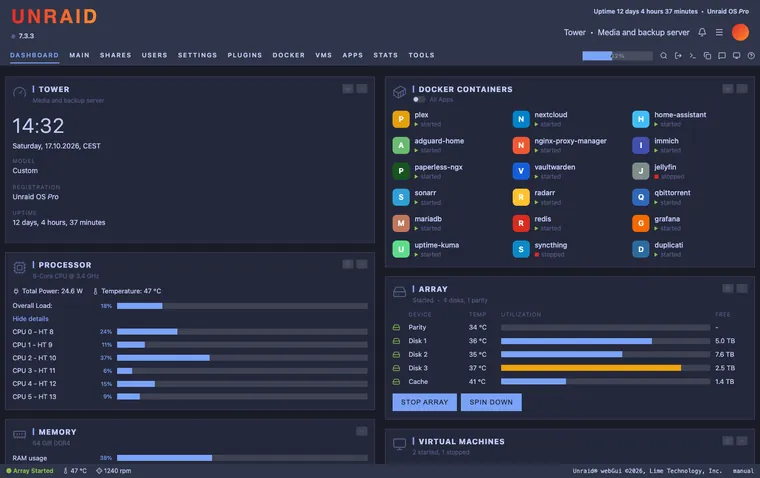Open the hamburger menu next to bell
The image size is (760, 478).
tap(719, 32)
